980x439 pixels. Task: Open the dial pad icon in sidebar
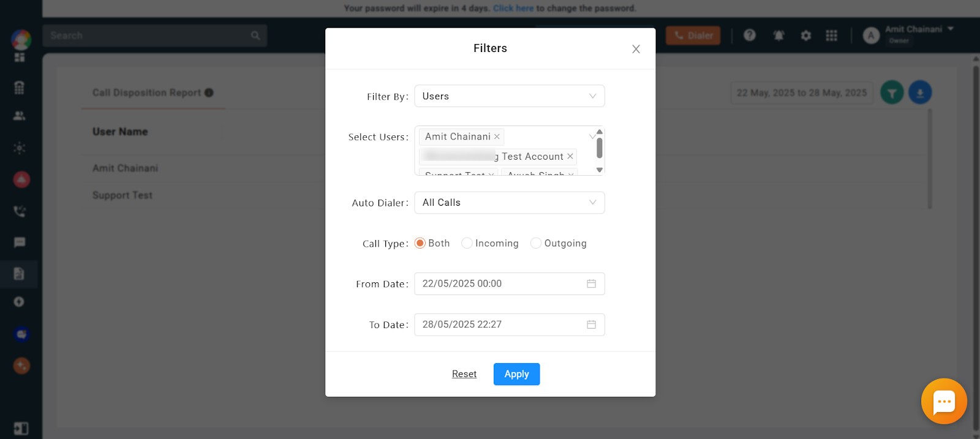point(20,88)
